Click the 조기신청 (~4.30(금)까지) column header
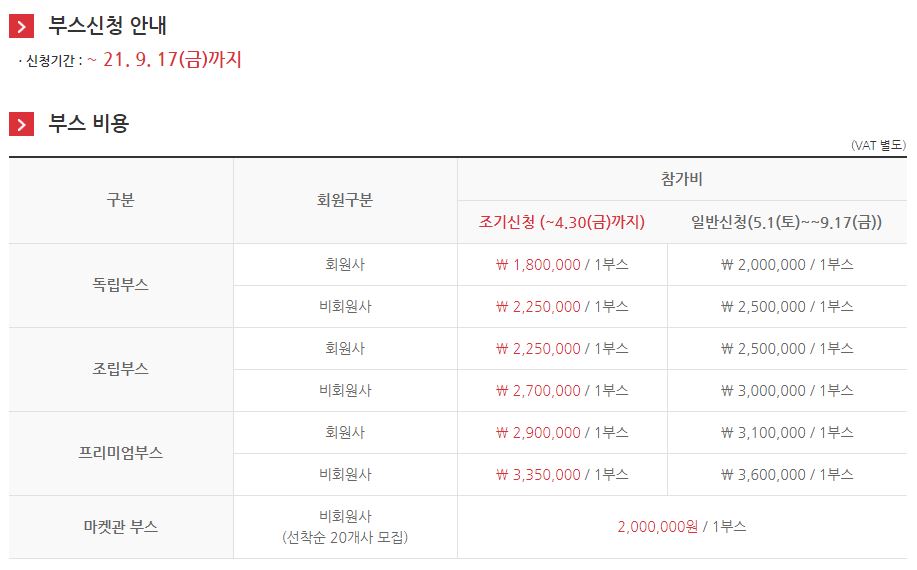This screenshot has width=917, height=570. tap(561, 222)
